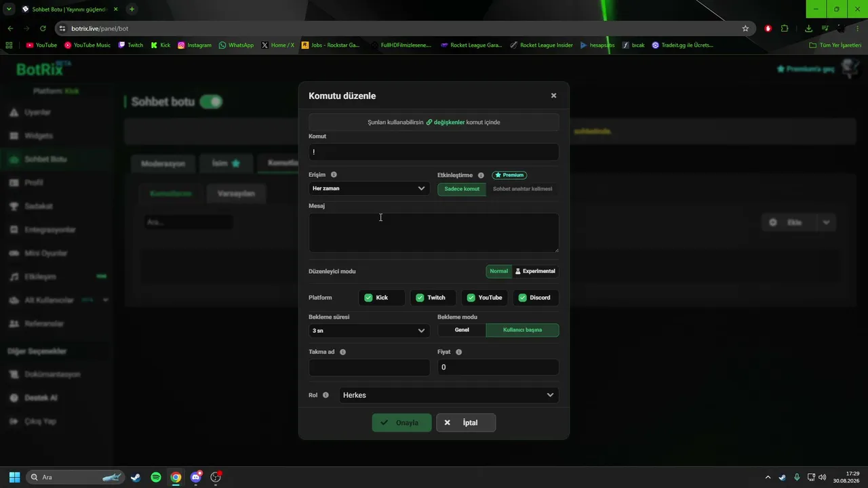
Task: Expand the Erişim 'Her zaman' dropdown
Action: tap(369, 188)
